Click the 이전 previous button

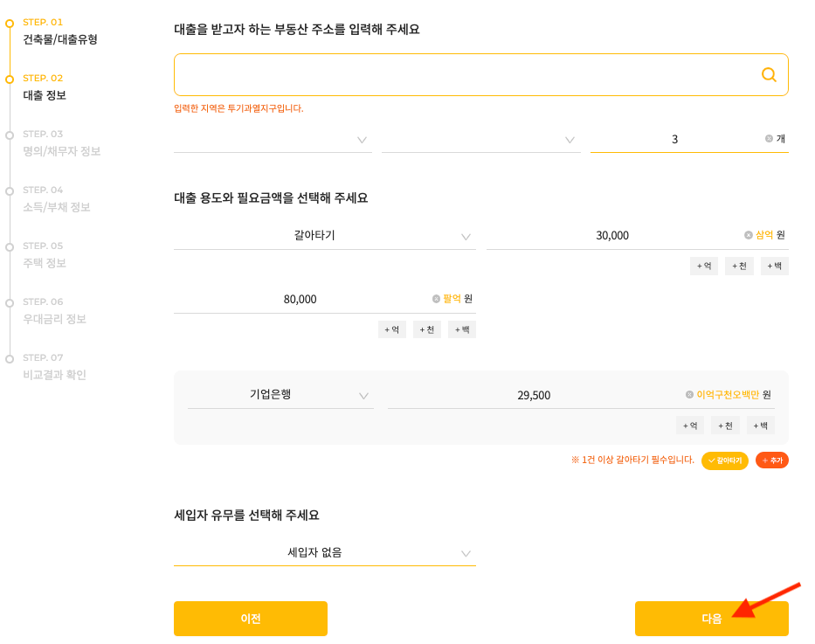click(250, 618)
